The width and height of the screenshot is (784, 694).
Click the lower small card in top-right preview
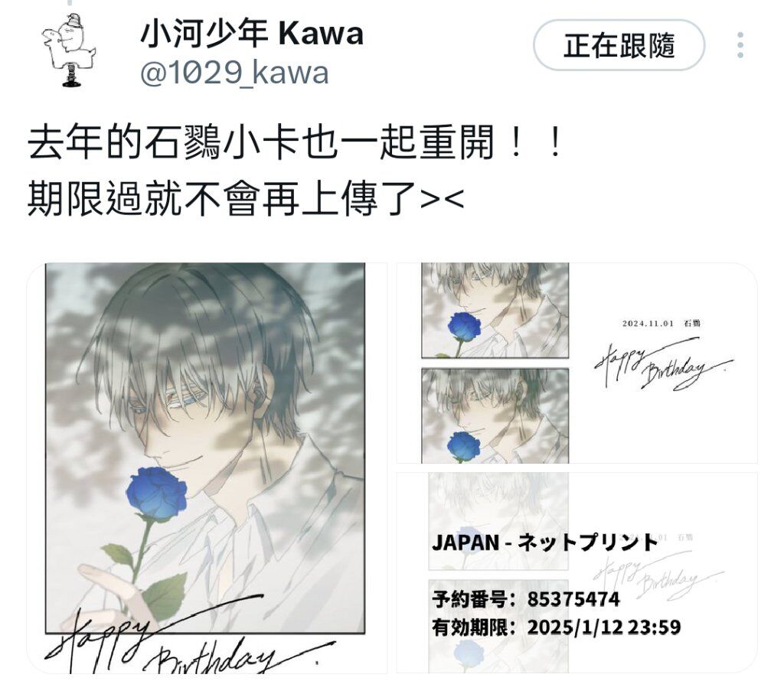495,415
